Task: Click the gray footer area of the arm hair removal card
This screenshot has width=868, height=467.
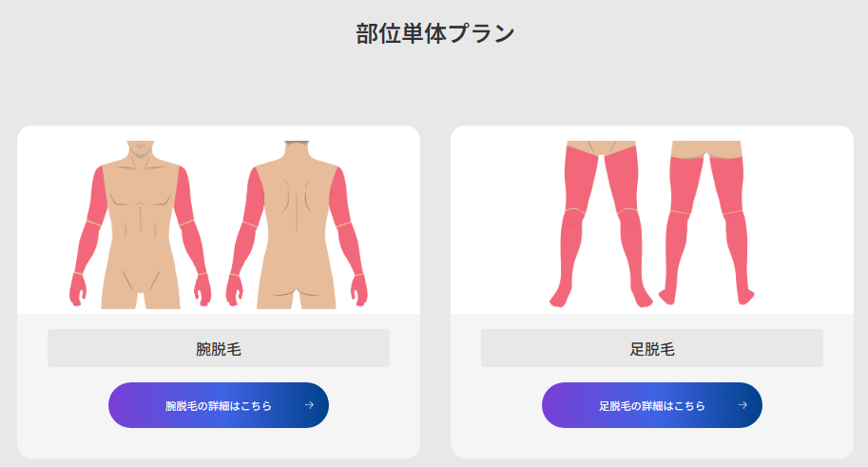Action: 219,385
